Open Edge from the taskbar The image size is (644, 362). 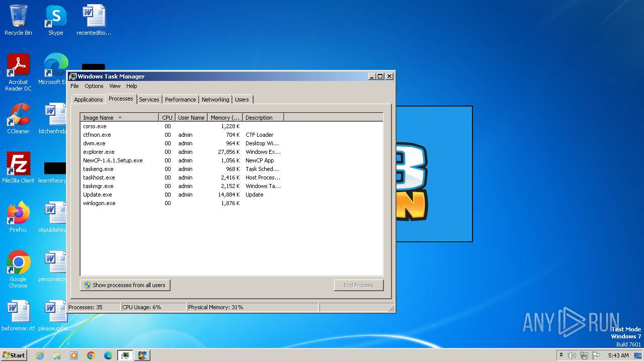tap(108, 355)
